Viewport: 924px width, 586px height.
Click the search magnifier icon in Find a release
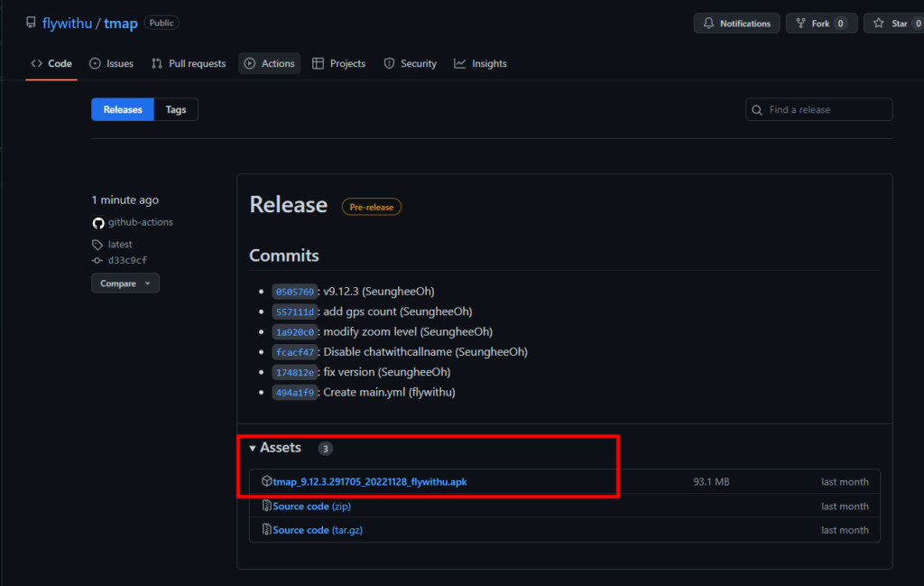coord(757,110)
